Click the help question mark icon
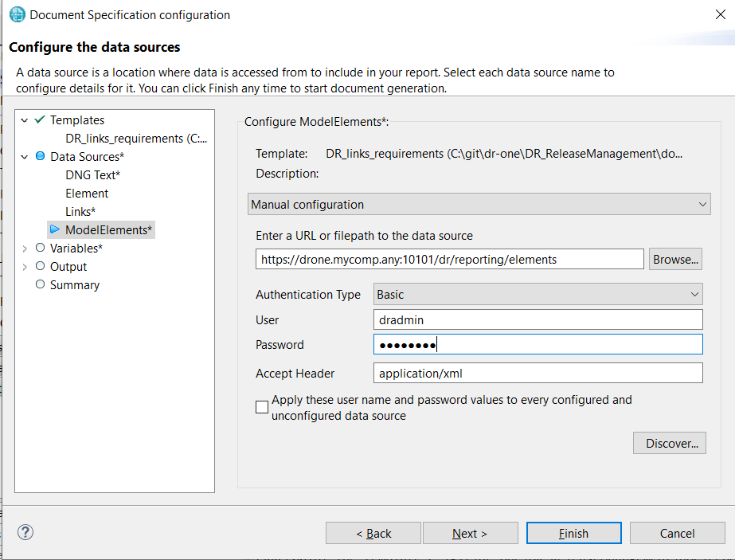Image resolution: width=735 pixels, height=560 pixels. coord(25,532)
